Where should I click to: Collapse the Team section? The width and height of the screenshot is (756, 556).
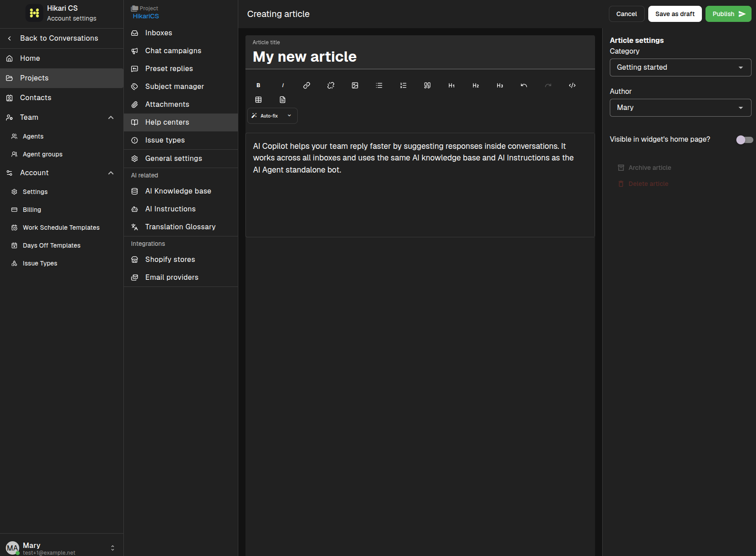click(111, 118)
